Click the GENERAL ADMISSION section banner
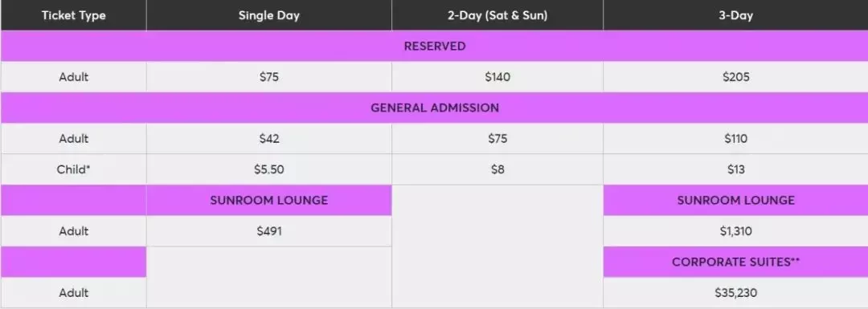 tap(435, 108)
